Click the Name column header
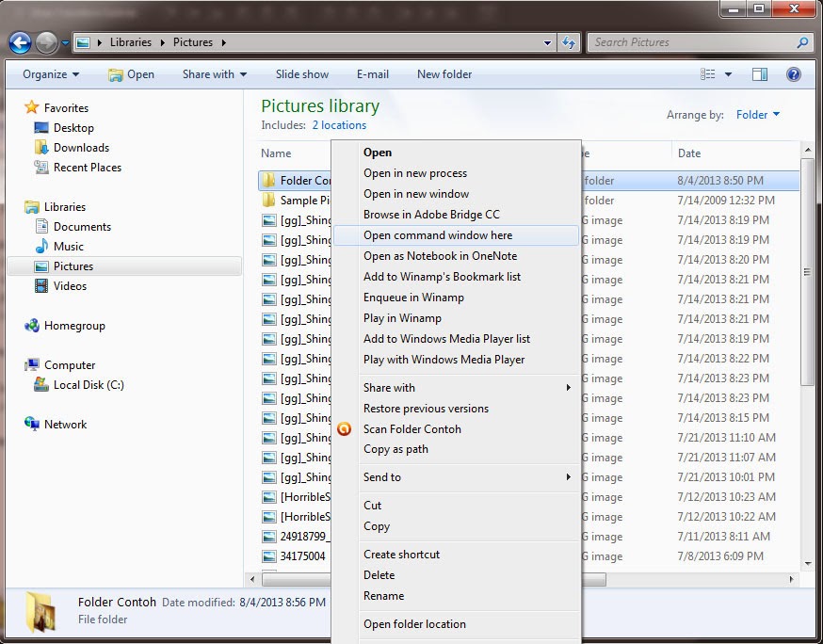 point(276,153)
